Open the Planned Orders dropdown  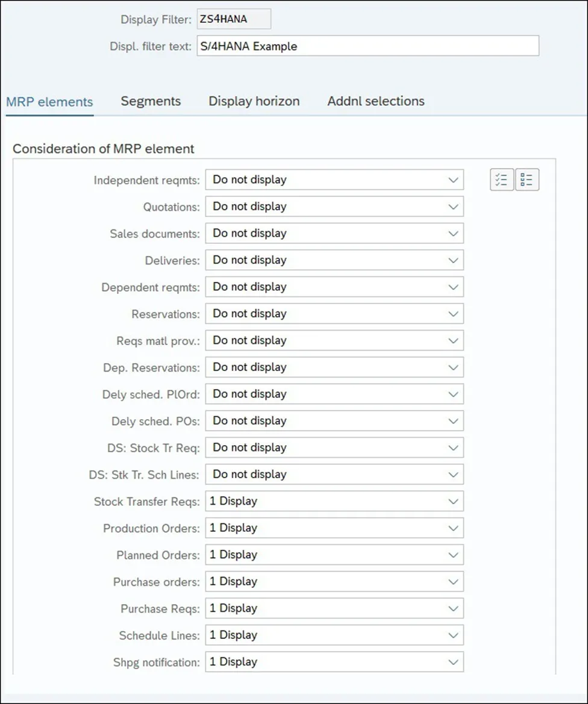coord(453,555)
